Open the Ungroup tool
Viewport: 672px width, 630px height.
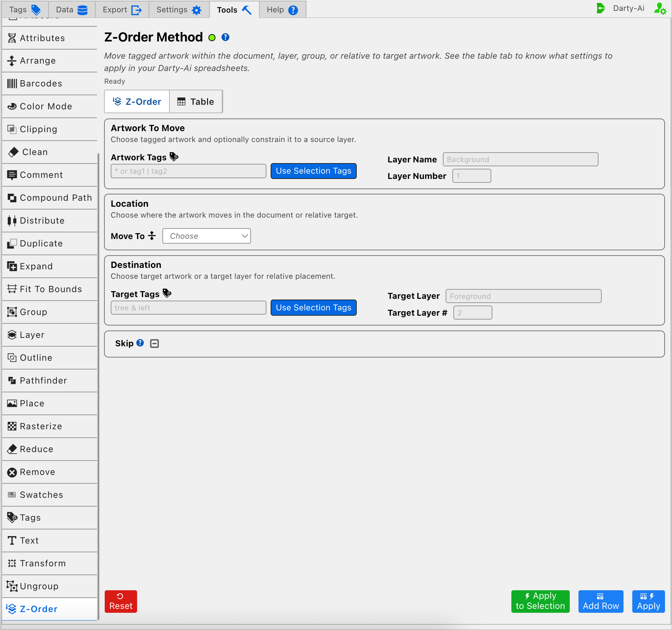50,586
